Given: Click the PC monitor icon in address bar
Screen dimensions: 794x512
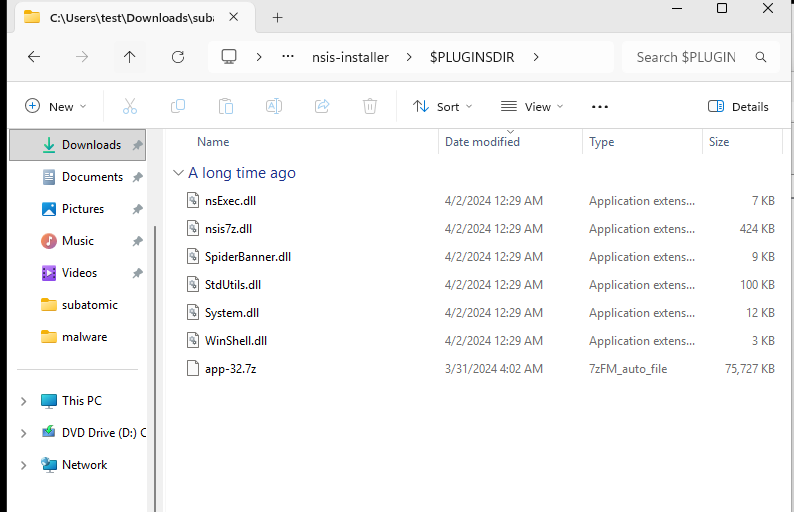Looking at the screenshot, I should click(229, 56).
